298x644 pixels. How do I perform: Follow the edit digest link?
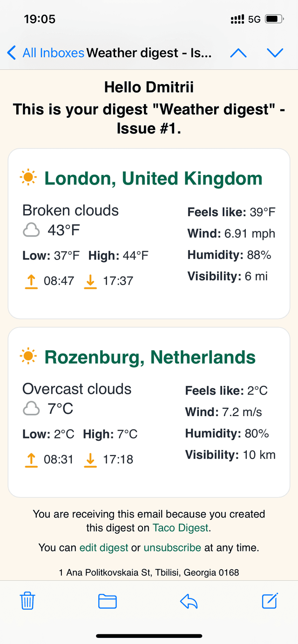104,548
